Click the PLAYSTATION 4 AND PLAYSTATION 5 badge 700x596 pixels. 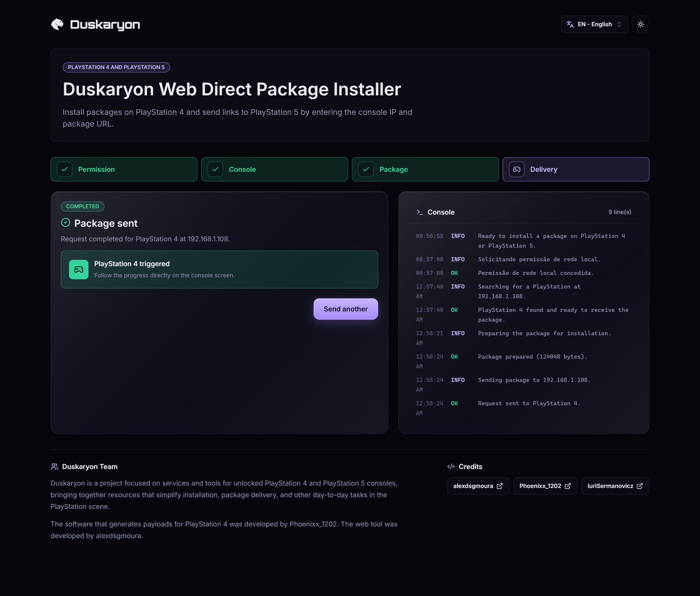116,67
